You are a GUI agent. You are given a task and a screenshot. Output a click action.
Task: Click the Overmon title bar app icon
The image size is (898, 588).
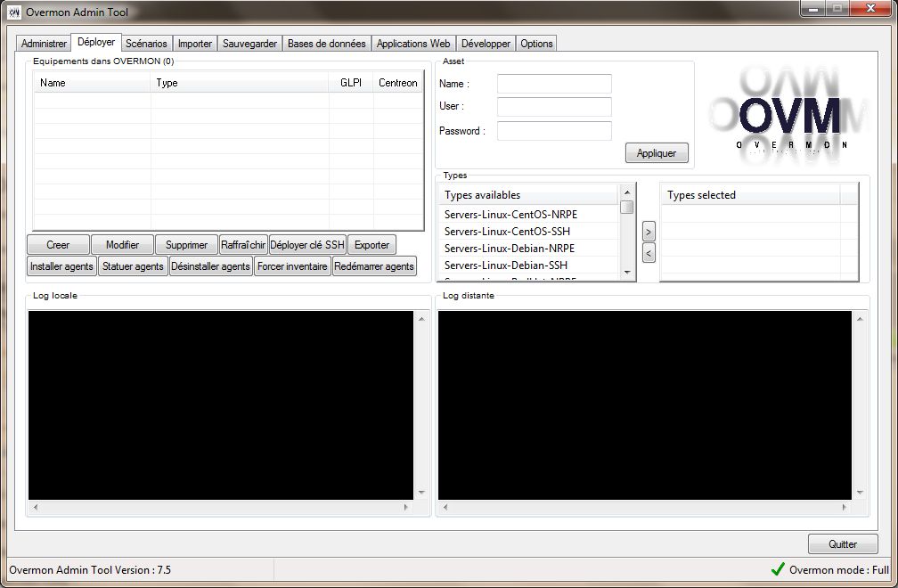tap(14, 12)
